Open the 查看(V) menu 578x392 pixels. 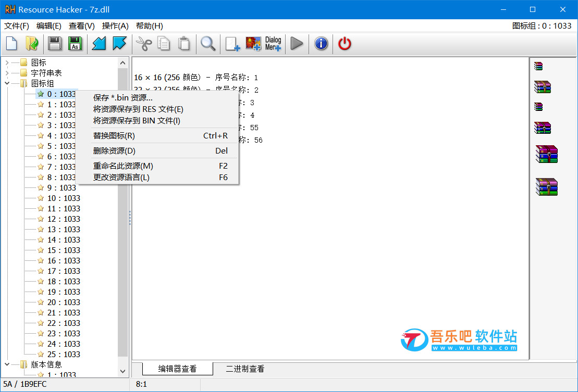coord(82,26)
